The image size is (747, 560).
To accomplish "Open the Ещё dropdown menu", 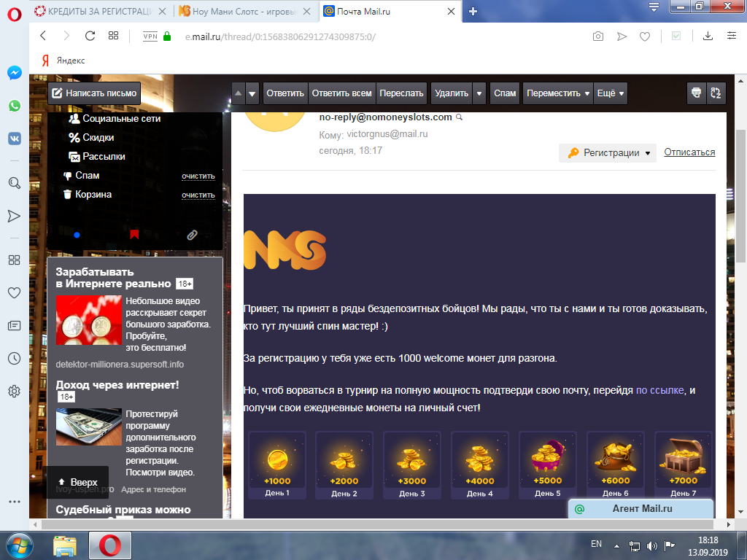I will coord(611,93).
